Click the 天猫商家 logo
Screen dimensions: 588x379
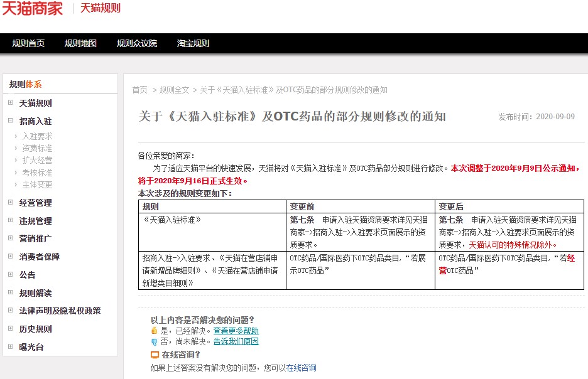[x=32, y=8]
